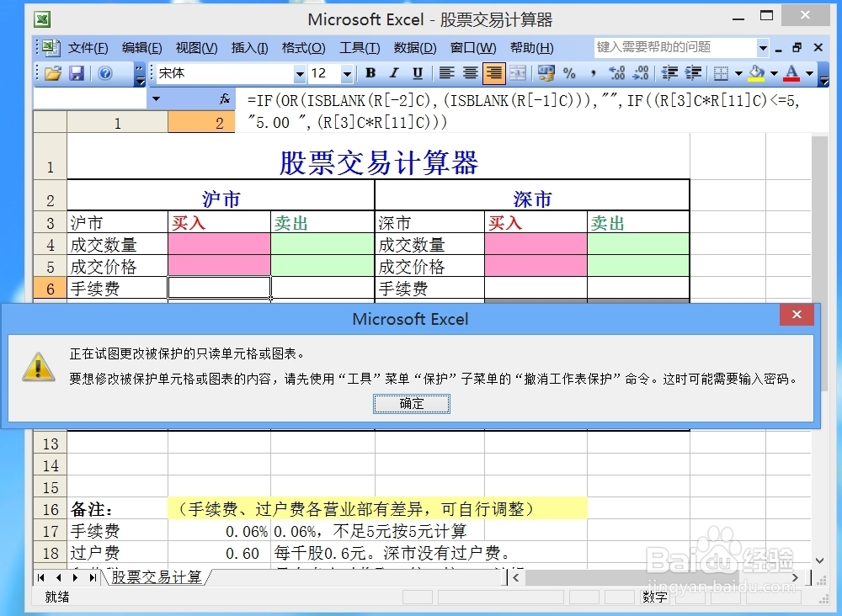Click horizontal scrollbar left arrow
The width and height of the screenshot is (842, 616).
516,577
